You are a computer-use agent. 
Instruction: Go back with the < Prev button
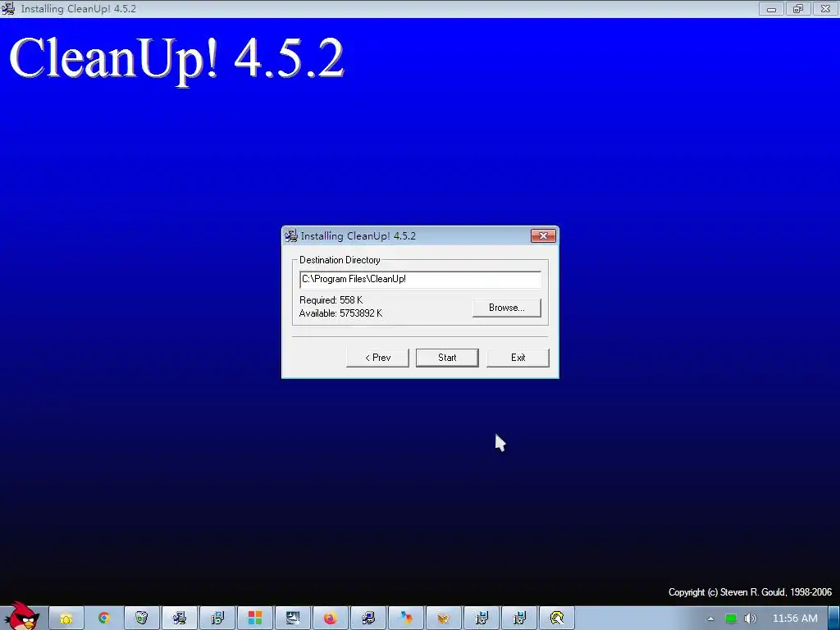(x=377, y=358)
